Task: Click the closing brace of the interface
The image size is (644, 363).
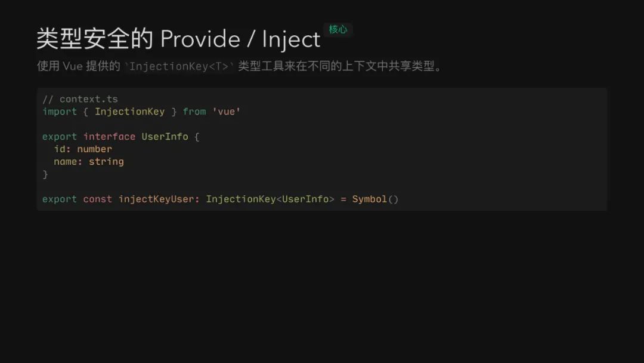Action: pos(45,174)
